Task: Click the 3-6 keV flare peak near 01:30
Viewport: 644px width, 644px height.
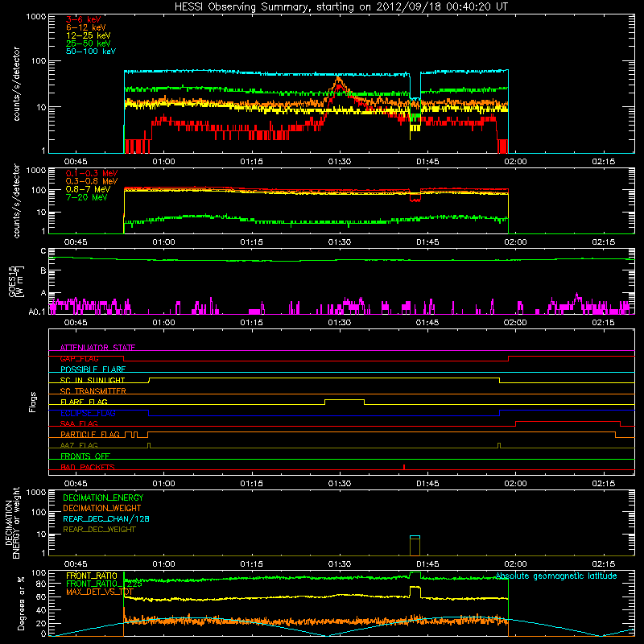Action: 338,85
